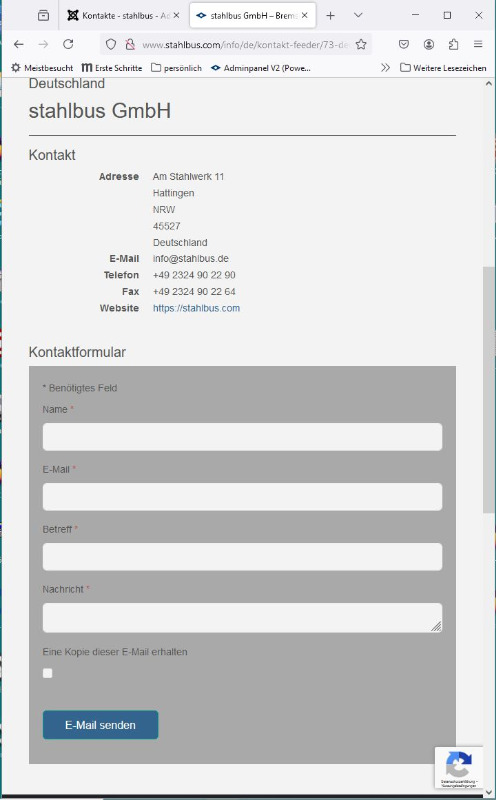Viewport: 496px width, 800px height.
Task: Go back using the back arrow
Action: click(19, 44)
